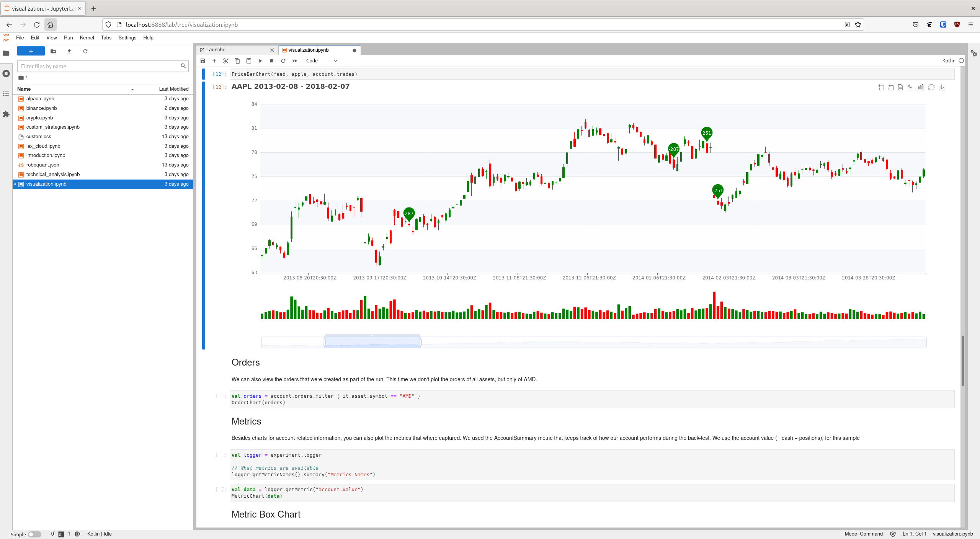Click the visualization.ipynb file in sidebar
The width and height of the screenshot is (980, 539).
tap(46, 184)
